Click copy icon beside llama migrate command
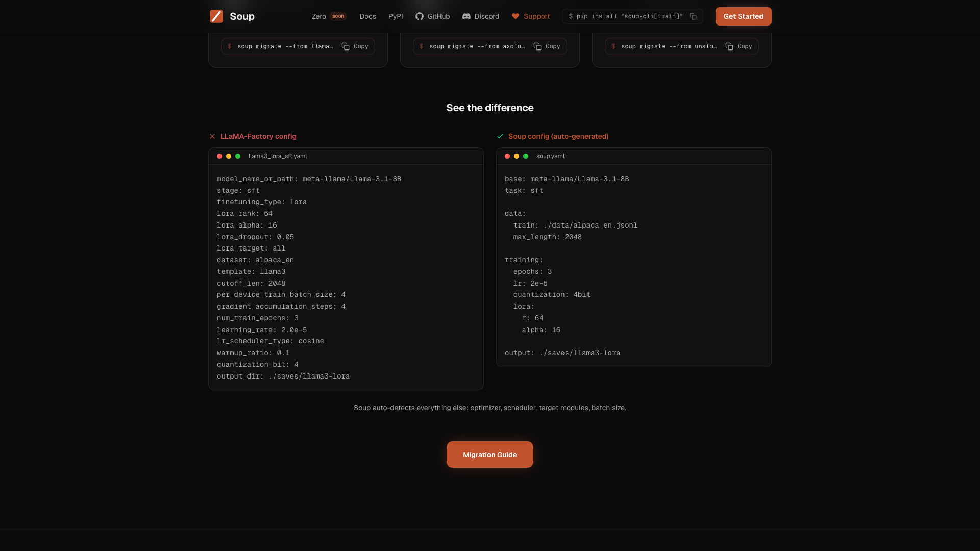 [x=346, y=46]
